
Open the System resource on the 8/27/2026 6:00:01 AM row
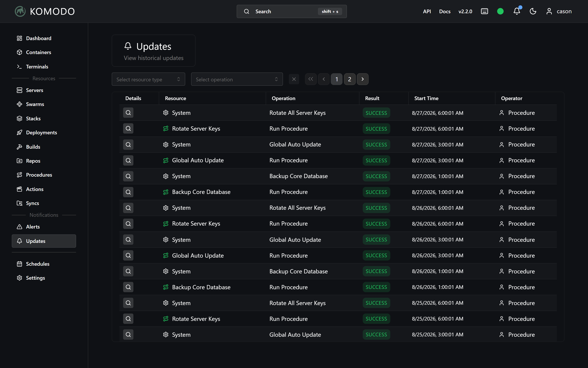[x=177, y=113]
